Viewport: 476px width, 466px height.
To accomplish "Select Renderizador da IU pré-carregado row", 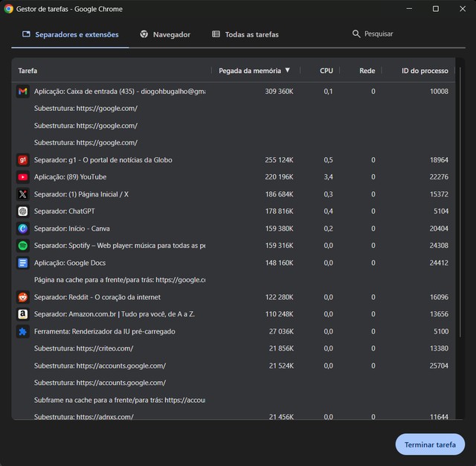I will click(x=233, y=331).
